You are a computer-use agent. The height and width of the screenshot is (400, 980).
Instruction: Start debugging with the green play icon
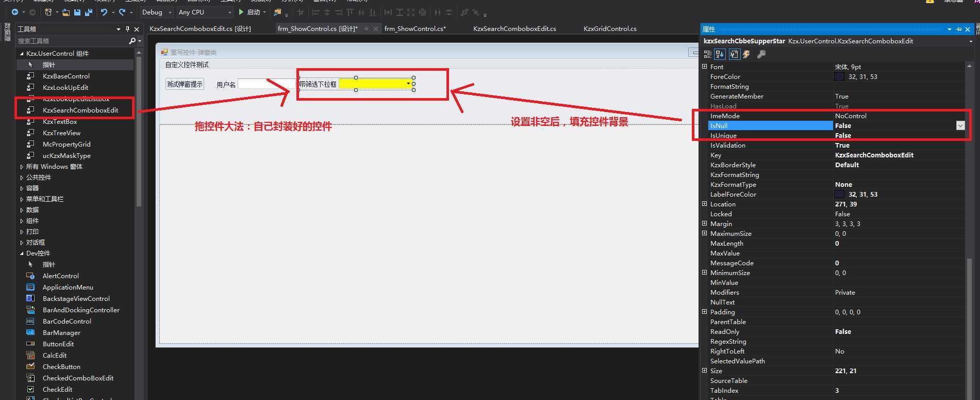click(x=241, y=12)
